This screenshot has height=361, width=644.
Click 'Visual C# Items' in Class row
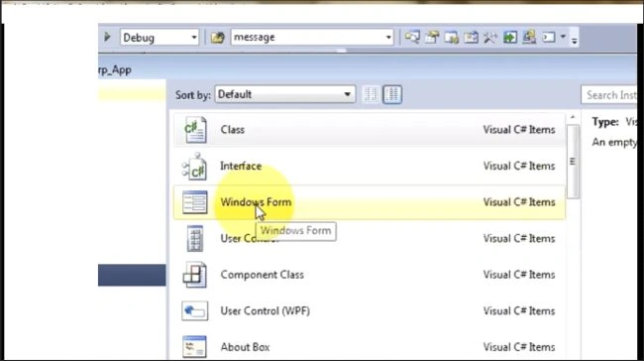pos(519,130)
